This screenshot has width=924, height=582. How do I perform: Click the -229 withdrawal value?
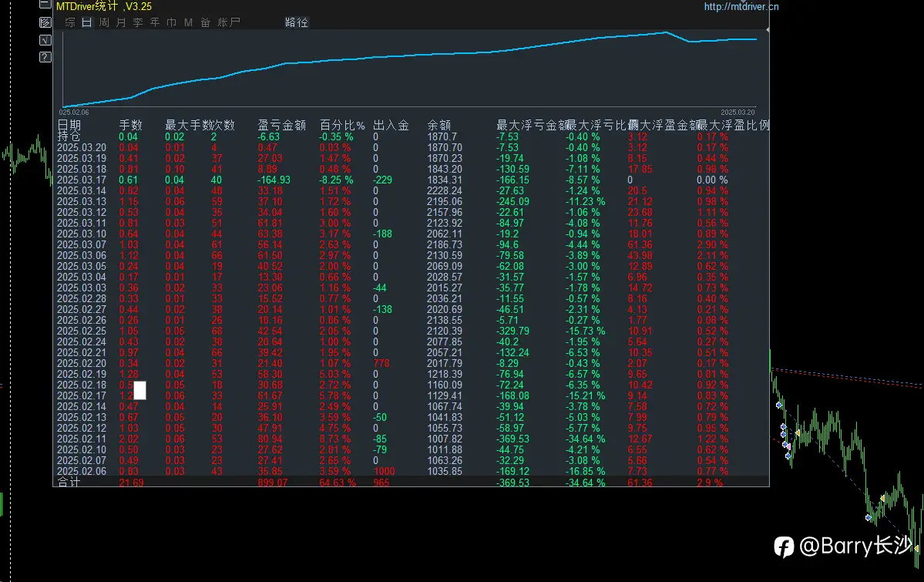(x=382, y=180)
